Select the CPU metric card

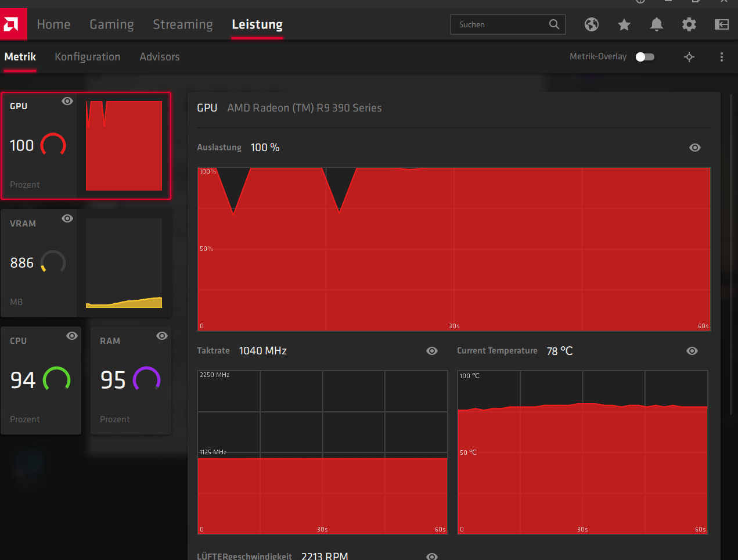tap(41, 380)
